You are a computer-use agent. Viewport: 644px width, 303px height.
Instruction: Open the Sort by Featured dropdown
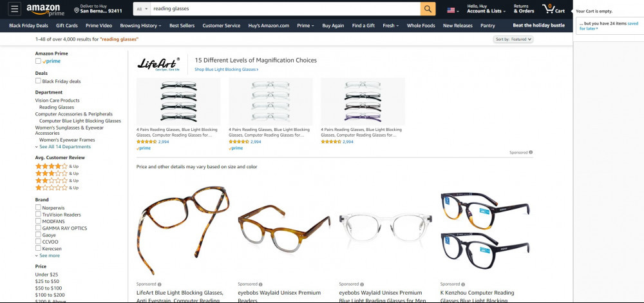click(513, 39)
